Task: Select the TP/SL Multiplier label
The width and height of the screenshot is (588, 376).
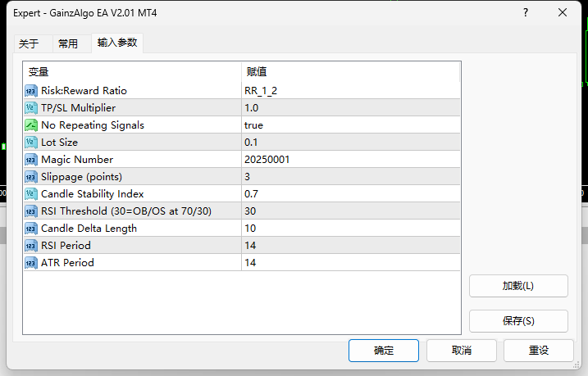Action: [x=79, y=108]
